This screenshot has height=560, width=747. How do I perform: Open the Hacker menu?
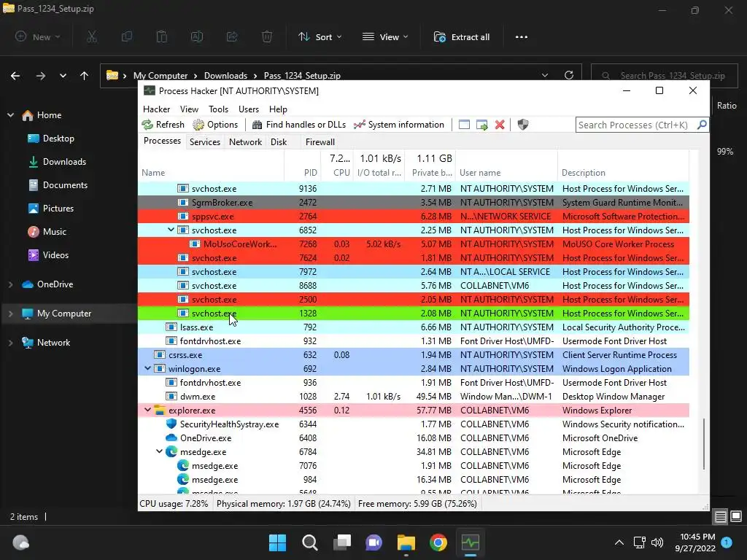tap(156, 109)
